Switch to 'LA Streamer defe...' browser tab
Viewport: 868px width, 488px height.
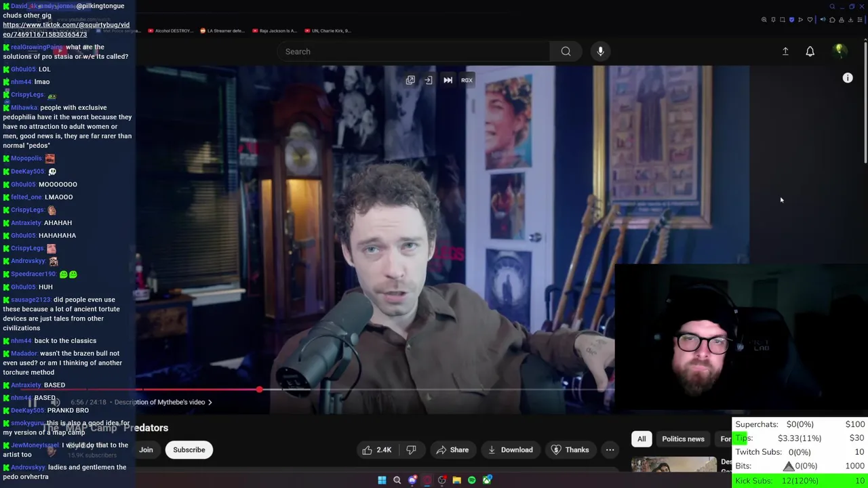[x=222, y=30]
